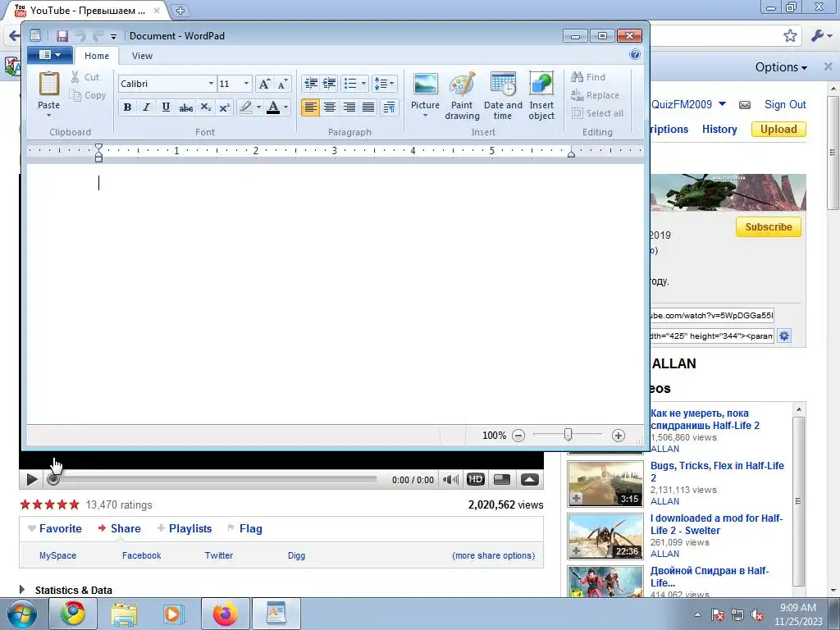Click the Share tab below the video
Screen dimensions: 840x630
click(x=120, y=529)
